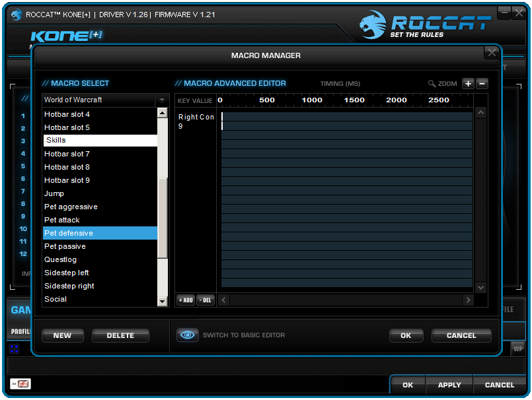Click the blue four-dot profile icon
The height and width of the screenshot is (400, 532).
[15, 349]
